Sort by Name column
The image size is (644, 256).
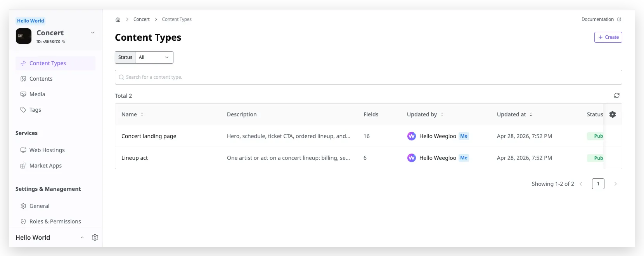[x=142, y=114]
